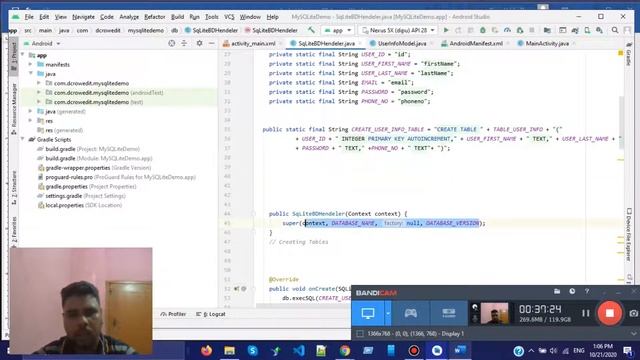Image resolution: width=640 pixels, height=360 pixels.
Task: Expand the java (generated) folder
Action: tap(31, 111)
